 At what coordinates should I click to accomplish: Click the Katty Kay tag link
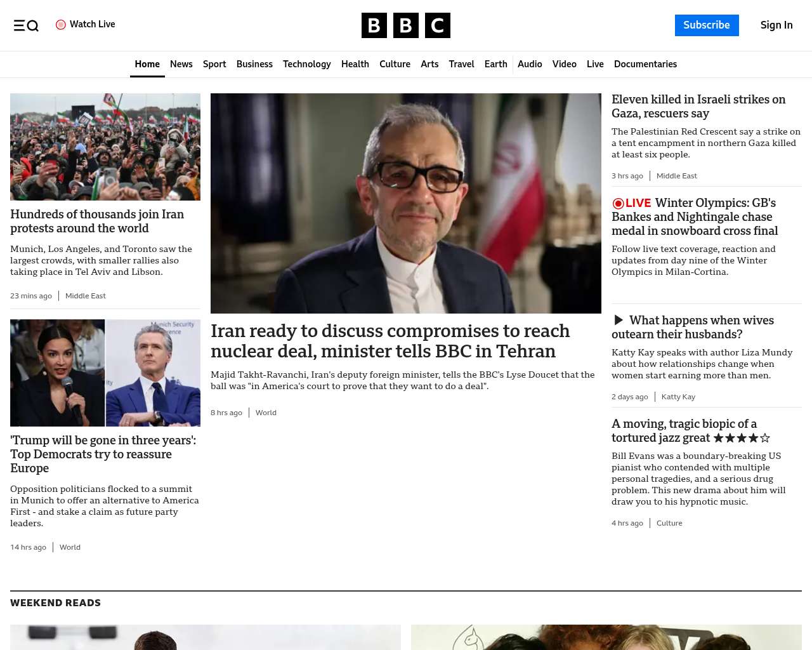click(678, 397)
